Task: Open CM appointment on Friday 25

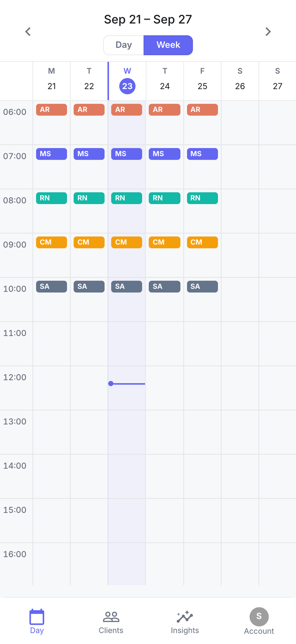Action: coord(202,242)
